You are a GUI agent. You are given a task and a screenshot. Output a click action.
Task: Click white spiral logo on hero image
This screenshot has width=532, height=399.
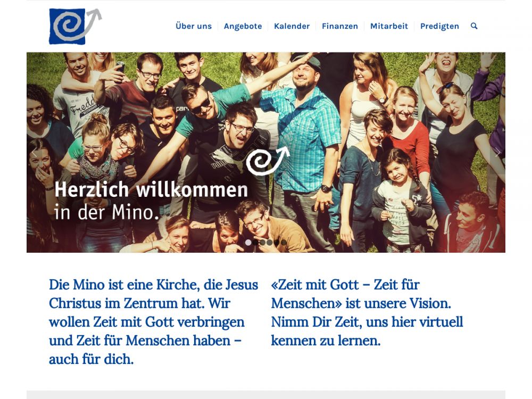[x=268, y=161]
